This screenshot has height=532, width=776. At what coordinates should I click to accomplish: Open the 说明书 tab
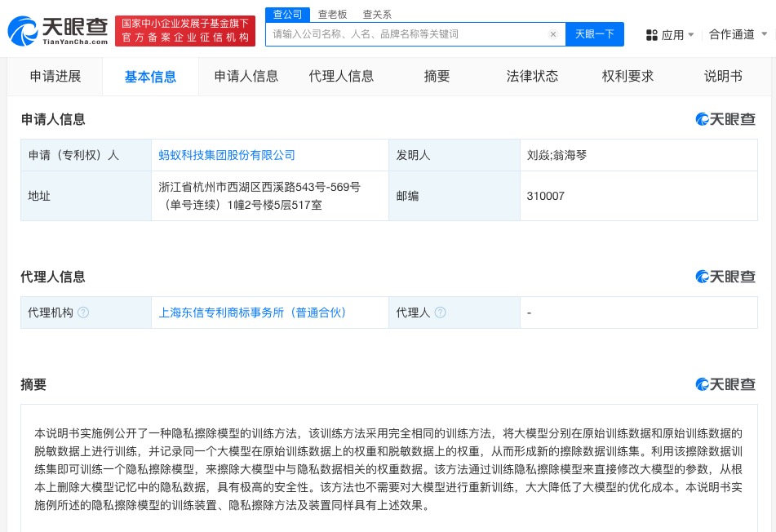pos(723,76)
